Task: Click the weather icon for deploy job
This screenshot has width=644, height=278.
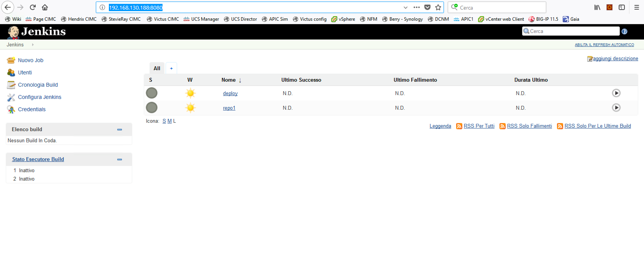Action: point(190,93)
